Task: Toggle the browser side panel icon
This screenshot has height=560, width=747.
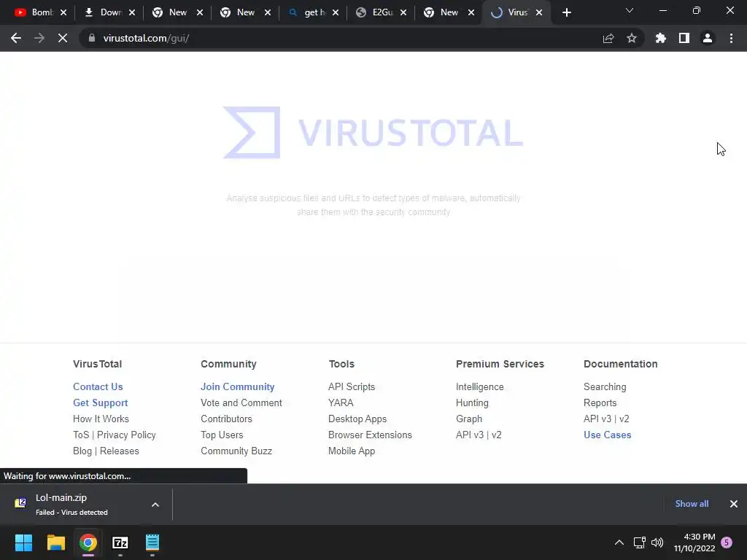Action: 684,38
